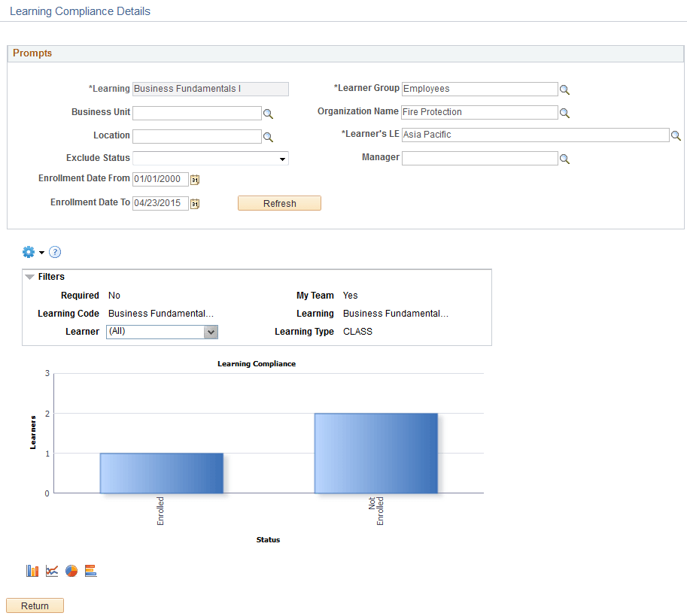
Task: Click inside the Organization Name field
Action: [479, 112]
